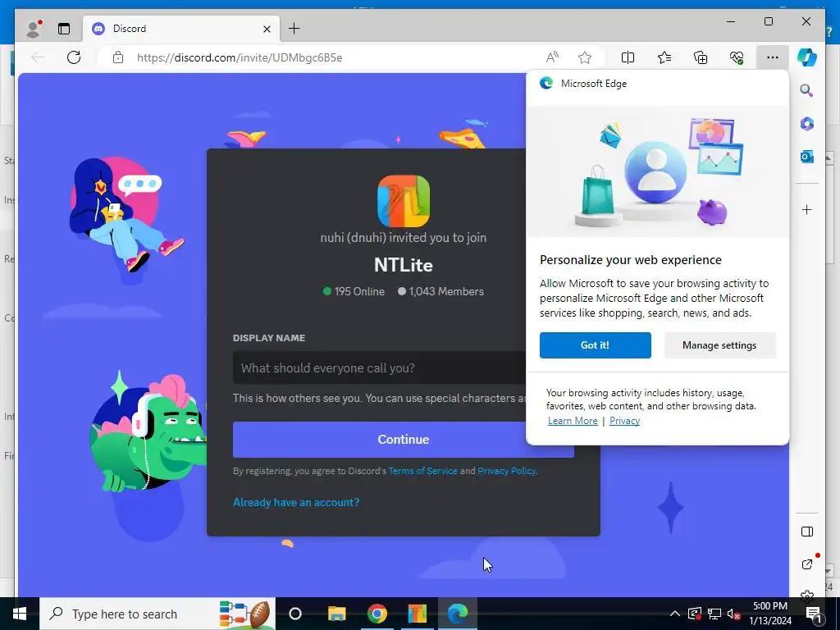
Task: Click the NTLite server icon
Action: [x=404, y=201]
